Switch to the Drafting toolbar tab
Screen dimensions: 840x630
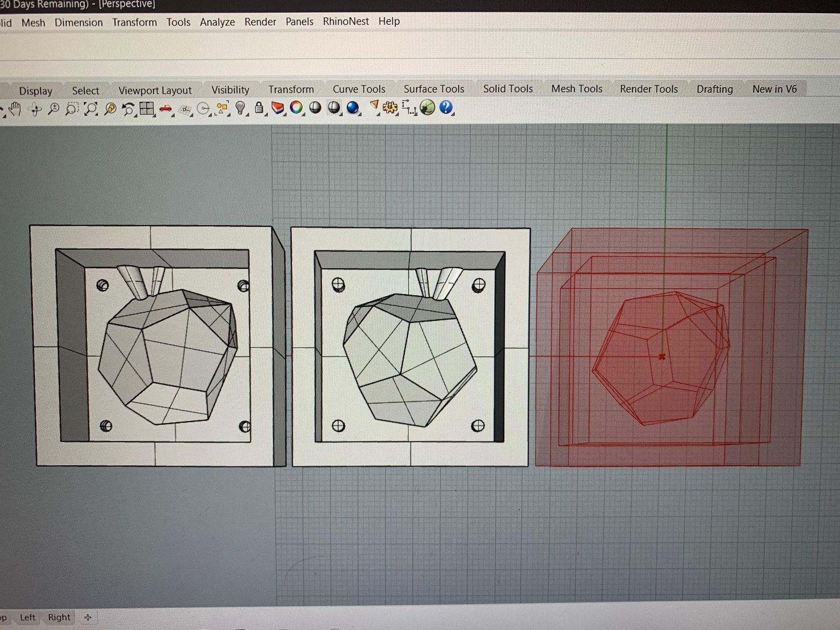(715, 89)
